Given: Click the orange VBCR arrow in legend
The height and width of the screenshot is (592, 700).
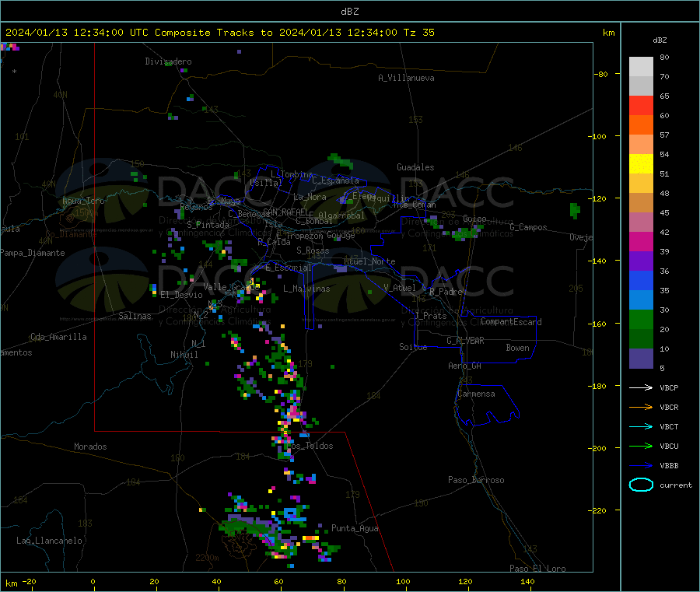Looking at the screenshot, I should [x=641, y=407].
